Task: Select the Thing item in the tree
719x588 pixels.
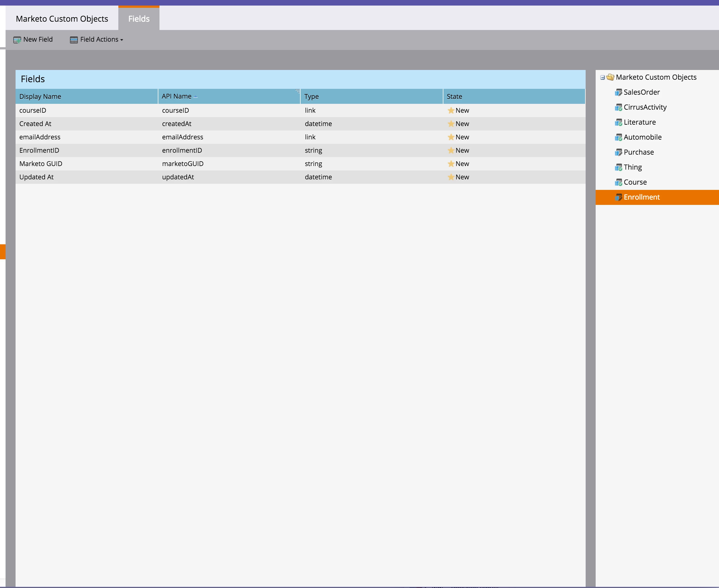Action: [x=633, y=167]
